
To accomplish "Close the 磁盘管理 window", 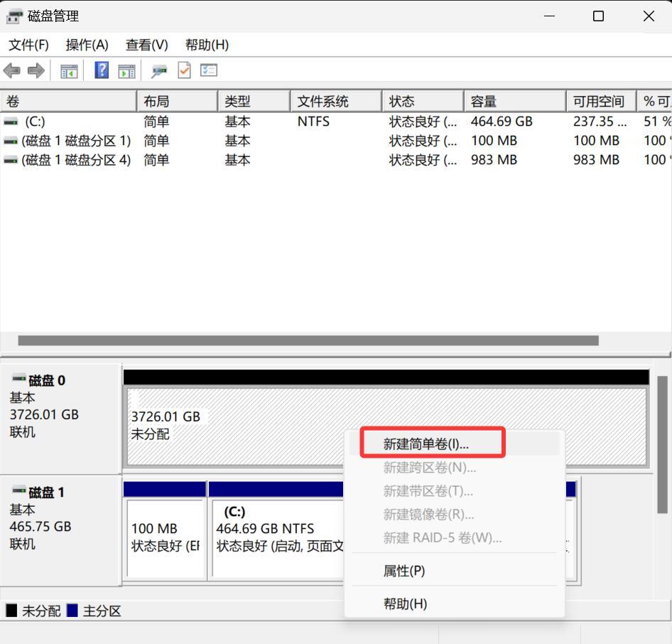I will point(649,16).
